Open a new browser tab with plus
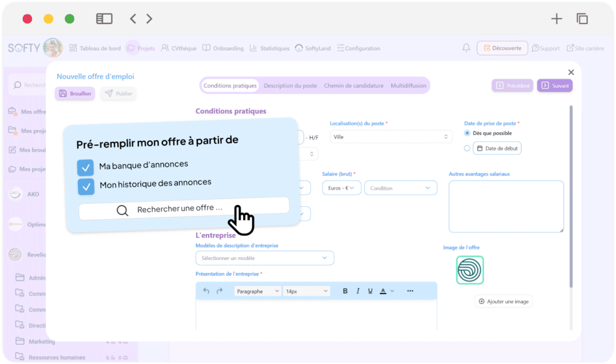This screenshot has width=616, height=364. pyautogui.click(x=556, y=19)
